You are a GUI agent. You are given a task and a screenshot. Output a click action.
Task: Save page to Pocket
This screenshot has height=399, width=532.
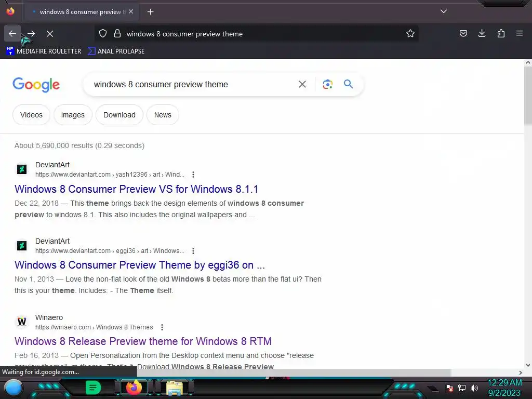(x=463, y=34)
